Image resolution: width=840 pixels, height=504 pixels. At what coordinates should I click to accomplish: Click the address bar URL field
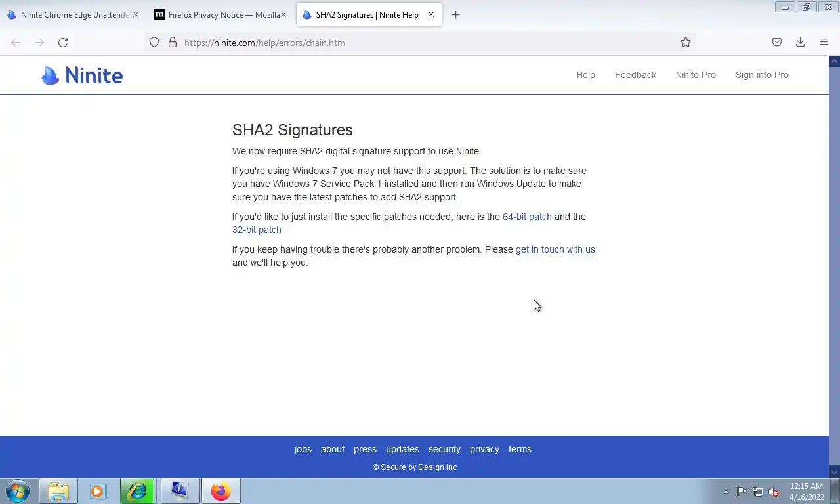420,42
